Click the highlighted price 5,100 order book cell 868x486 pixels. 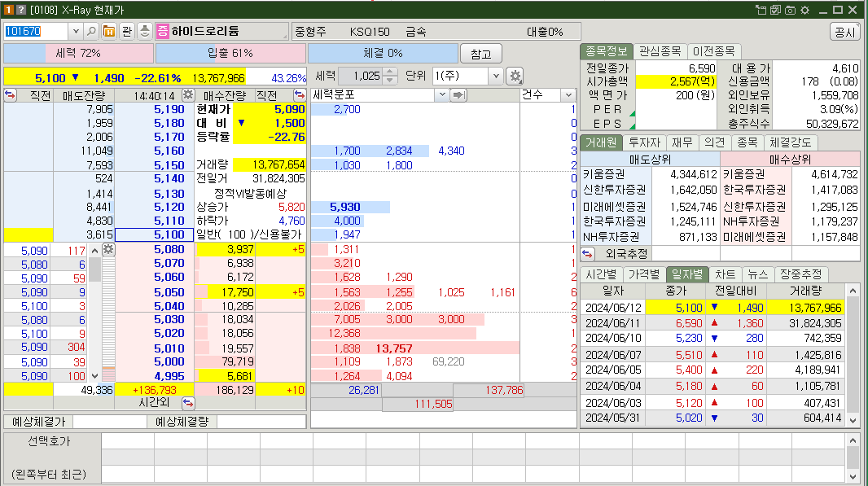coord(154,234)
